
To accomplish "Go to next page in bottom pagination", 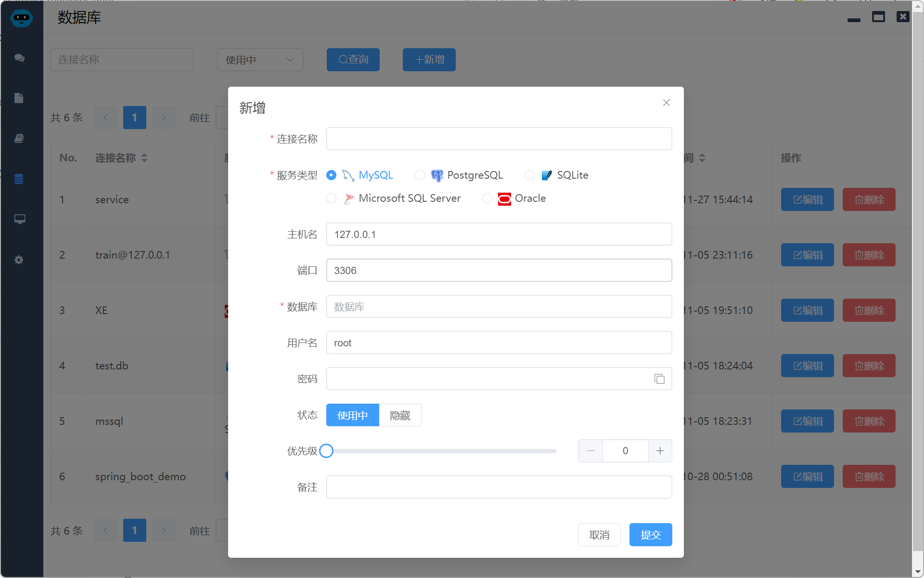I will tap(164, 530).
